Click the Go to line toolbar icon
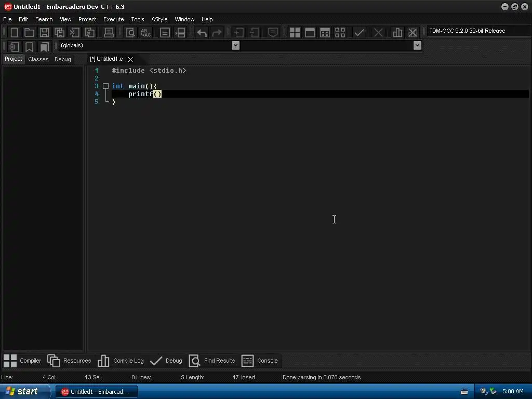 coord(180,33)
